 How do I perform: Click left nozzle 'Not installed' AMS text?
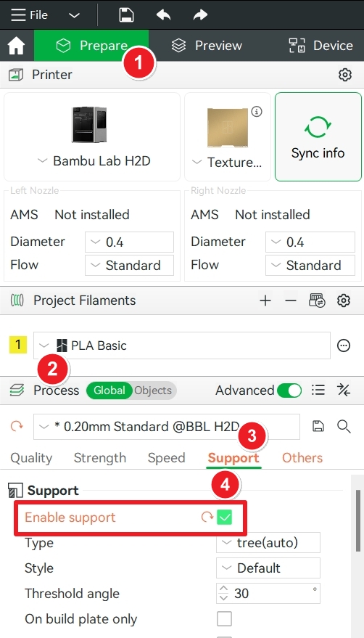92,214
